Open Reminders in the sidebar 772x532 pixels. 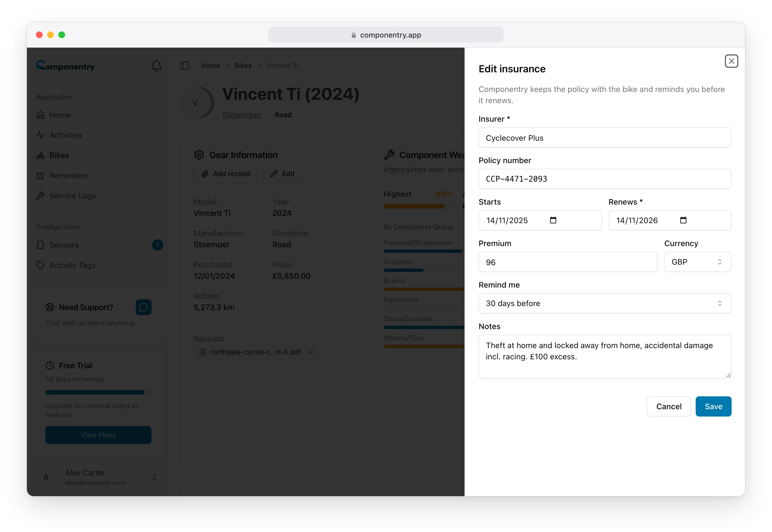[99, 175]
